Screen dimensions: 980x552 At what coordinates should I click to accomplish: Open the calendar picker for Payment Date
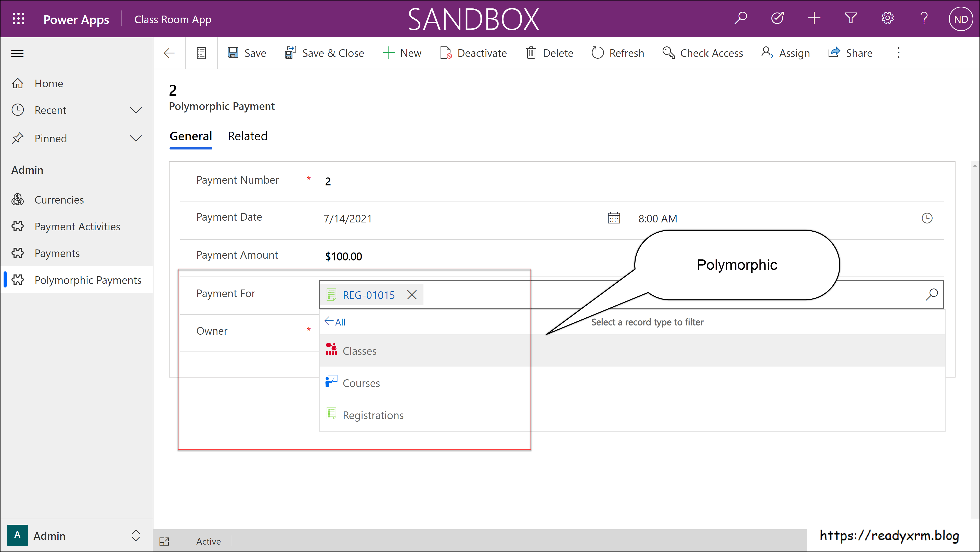pos(613,218)
